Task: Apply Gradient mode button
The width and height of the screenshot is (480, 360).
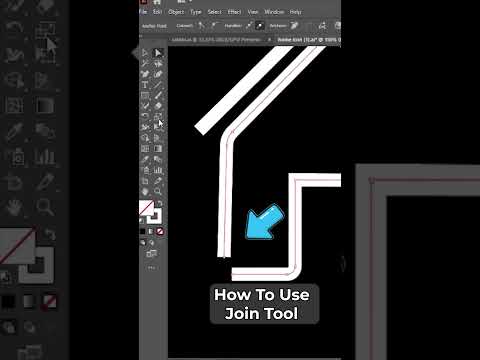Action: (151, 231)
